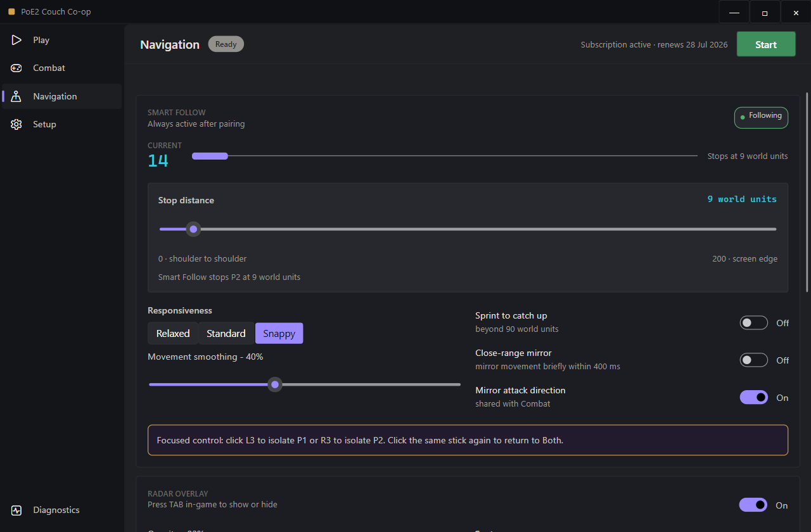Viewport: 811px width, 532px height.
Task: Select the Navigation sidebar item
Action: (x=61, y=96)
